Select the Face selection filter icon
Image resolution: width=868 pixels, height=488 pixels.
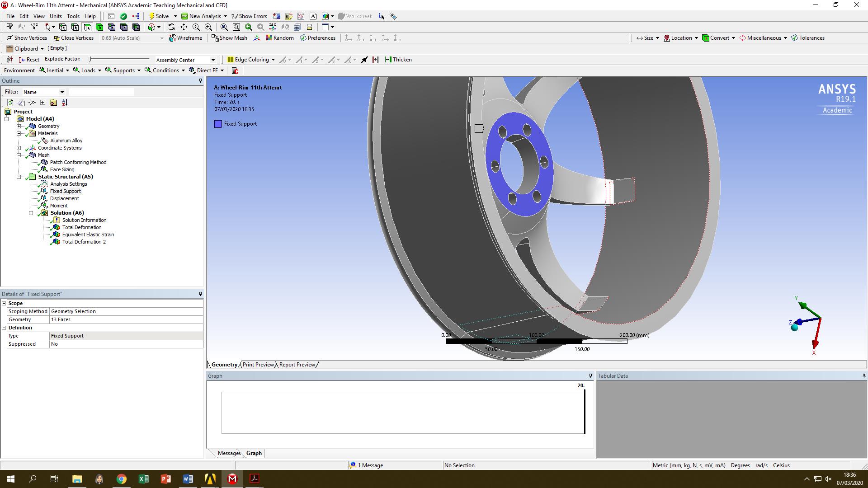tap(87, 27)
